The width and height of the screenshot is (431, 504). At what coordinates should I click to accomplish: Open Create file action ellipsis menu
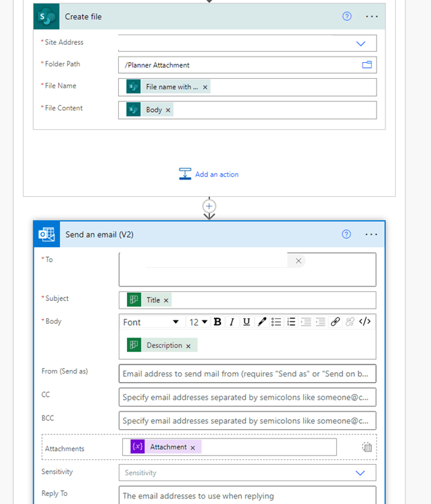(372, 17)
